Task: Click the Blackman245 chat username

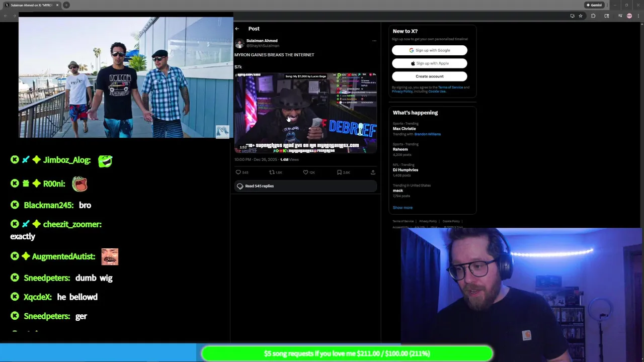Action: click(49, 205)
